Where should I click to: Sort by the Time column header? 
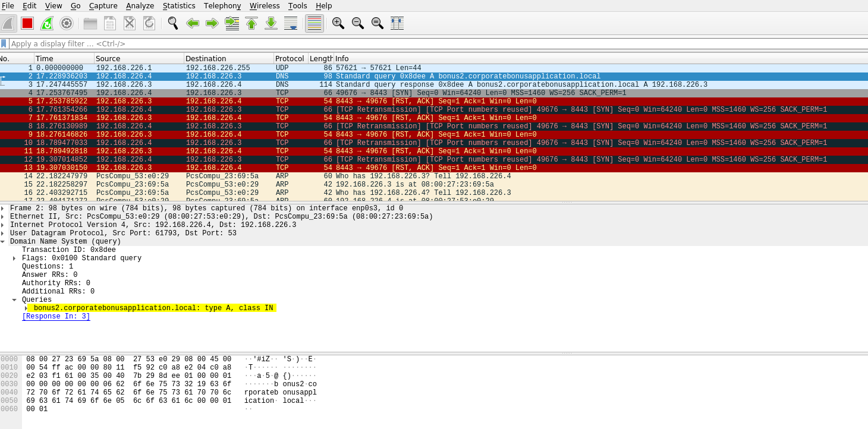point(64,58)
